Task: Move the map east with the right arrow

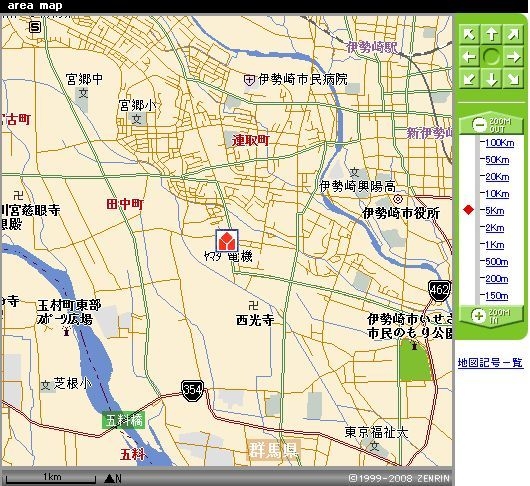Action: point(513,57)
